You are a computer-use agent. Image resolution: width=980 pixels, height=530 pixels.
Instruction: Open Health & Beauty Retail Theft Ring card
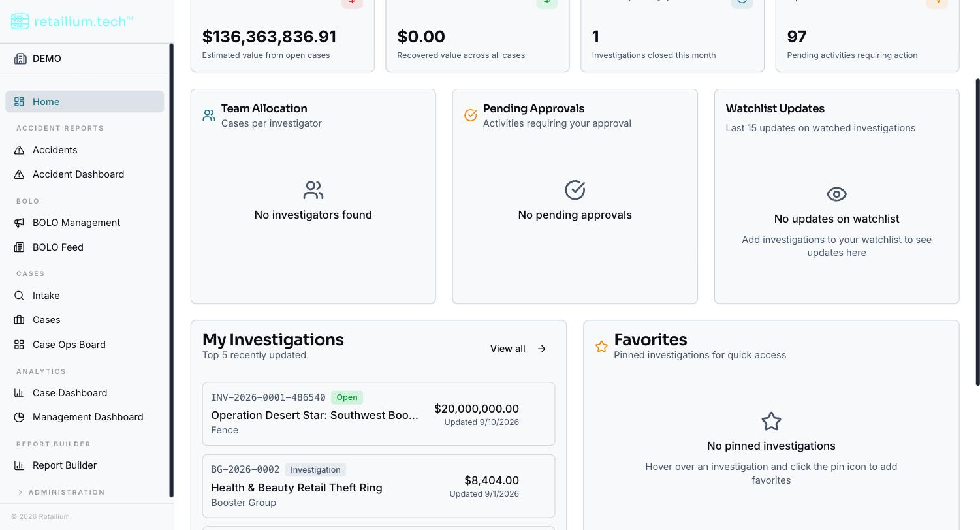(379, 486)
